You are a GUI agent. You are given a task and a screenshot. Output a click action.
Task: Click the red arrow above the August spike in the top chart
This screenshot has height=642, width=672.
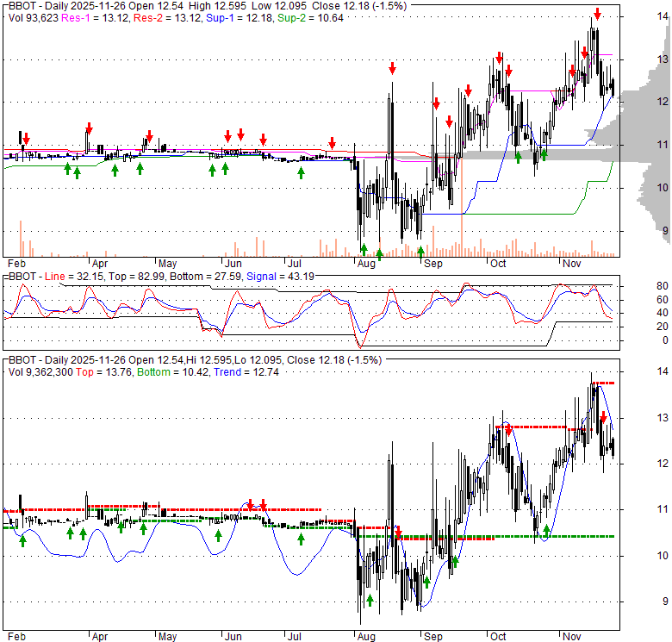click(392, 68)
